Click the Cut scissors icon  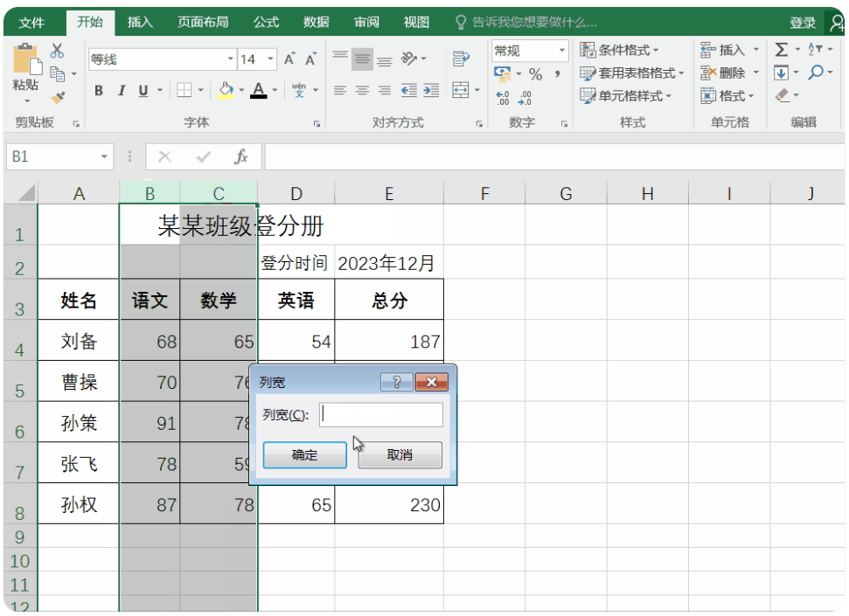point(58,51)
